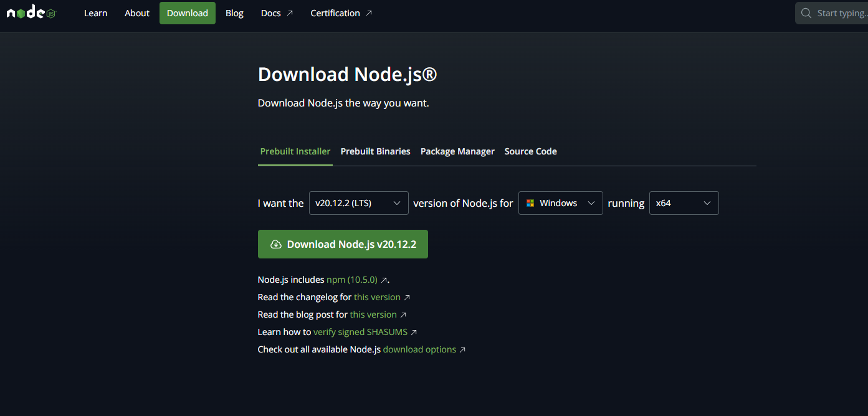Click the external arrow after npm (10.5.0)
The image size is (868, 416).
coord(384,280)
